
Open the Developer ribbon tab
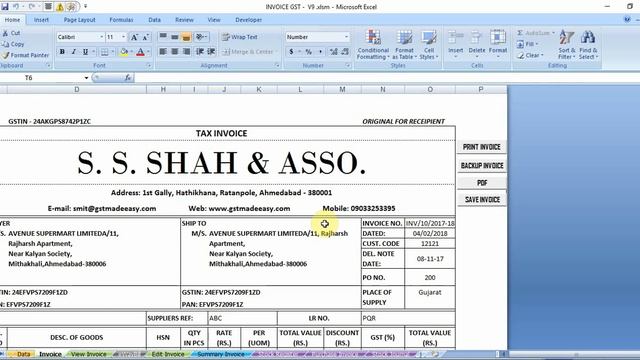(x=249, y=20)
